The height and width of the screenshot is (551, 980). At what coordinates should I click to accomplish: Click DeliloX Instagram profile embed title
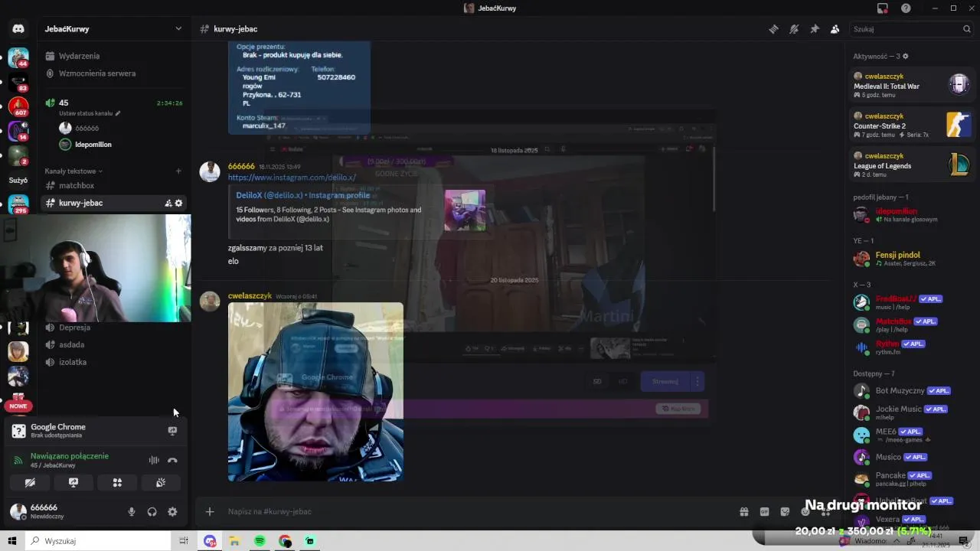303,195
